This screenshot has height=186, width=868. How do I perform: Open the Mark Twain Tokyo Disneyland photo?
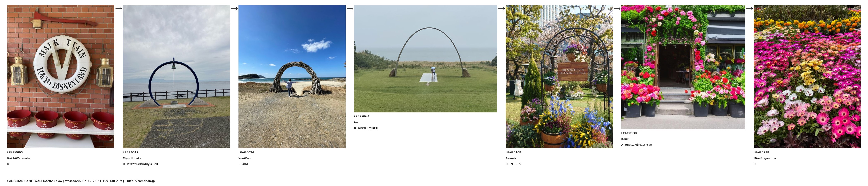[x=61, y=77]
